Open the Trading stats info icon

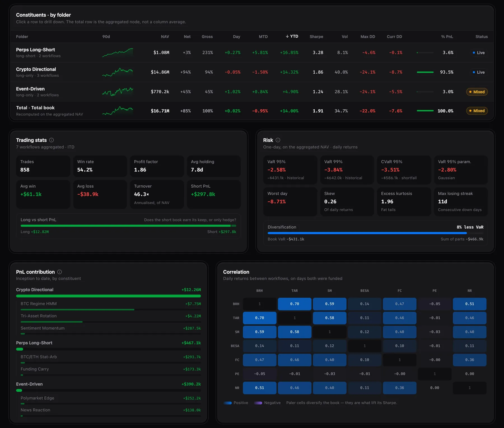(x=52, y=140)
